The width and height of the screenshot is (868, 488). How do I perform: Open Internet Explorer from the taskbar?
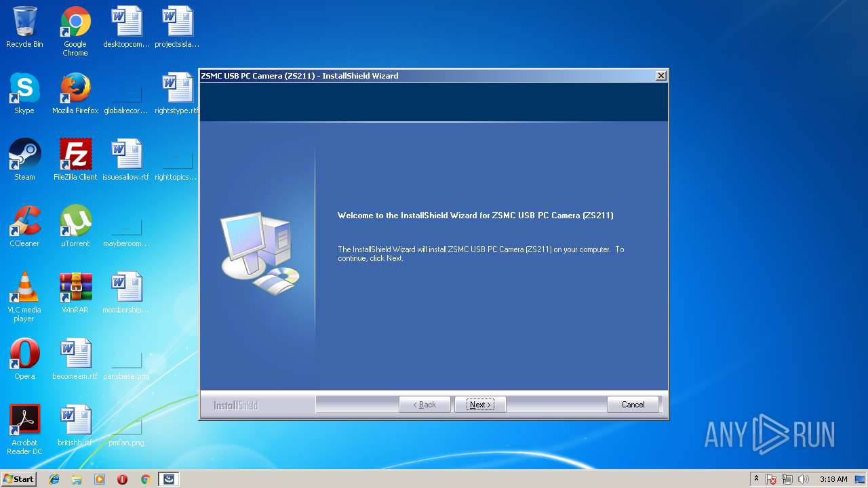[54, 479]
